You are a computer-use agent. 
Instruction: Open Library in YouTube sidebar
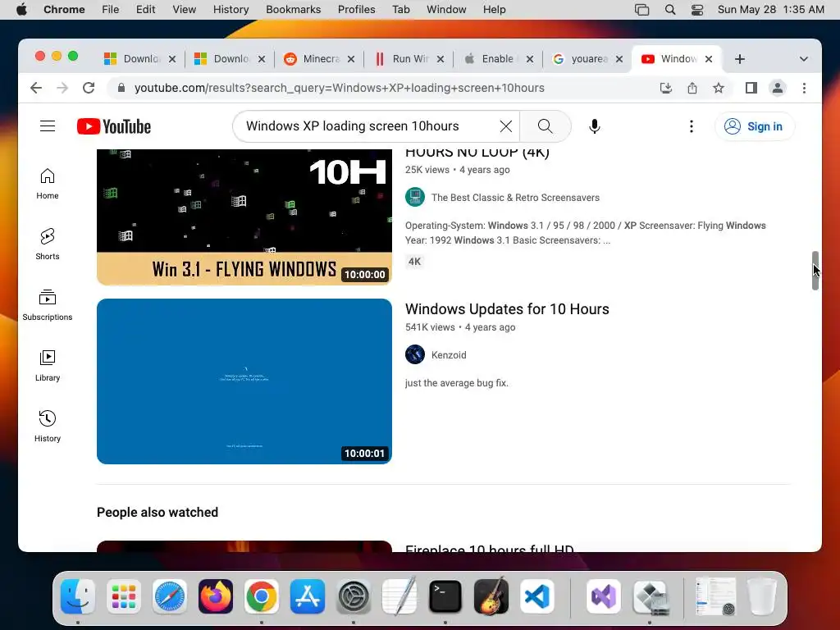point(48,365)
